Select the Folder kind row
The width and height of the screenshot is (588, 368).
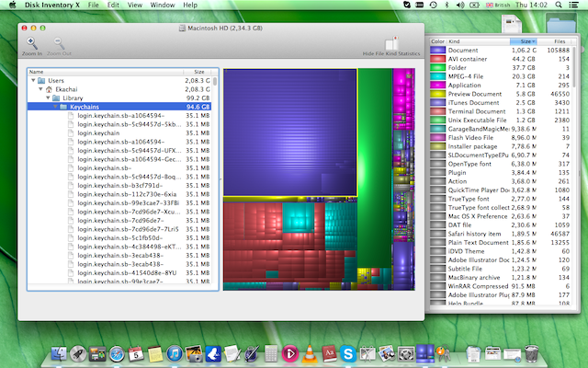(500, 67)
